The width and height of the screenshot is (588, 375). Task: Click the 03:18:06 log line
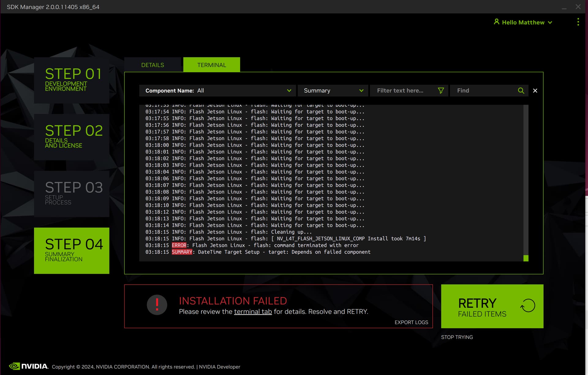(x=255, y=178)
